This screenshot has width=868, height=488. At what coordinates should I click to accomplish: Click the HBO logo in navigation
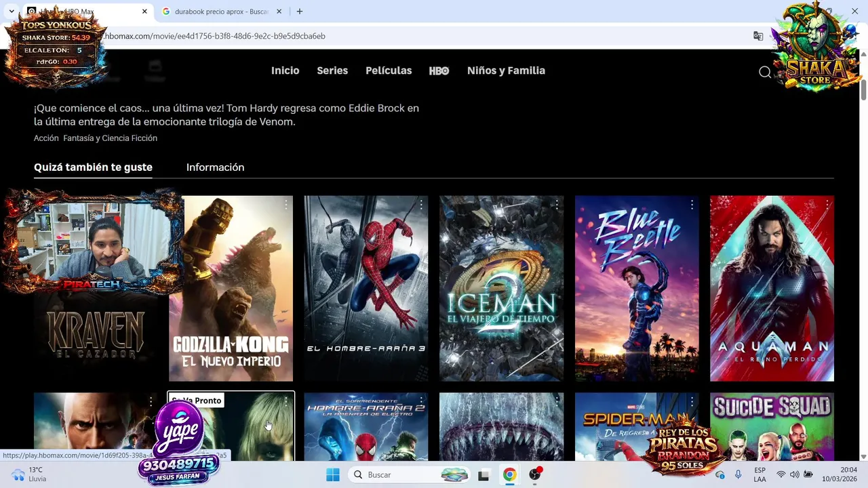click(439, 70)
